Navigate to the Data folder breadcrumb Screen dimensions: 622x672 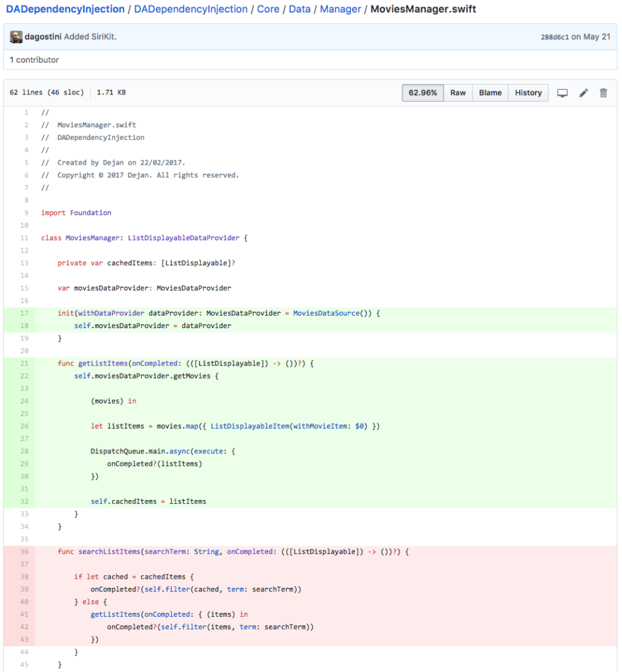300,9
